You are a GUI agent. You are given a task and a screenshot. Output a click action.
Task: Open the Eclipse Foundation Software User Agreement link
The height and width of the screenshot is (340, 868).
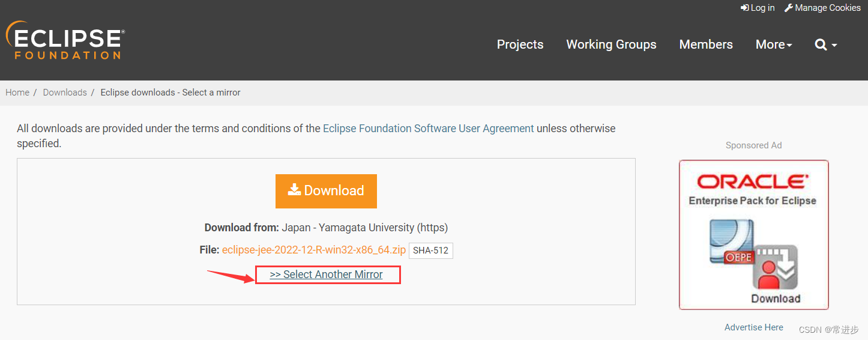point(428,129)
